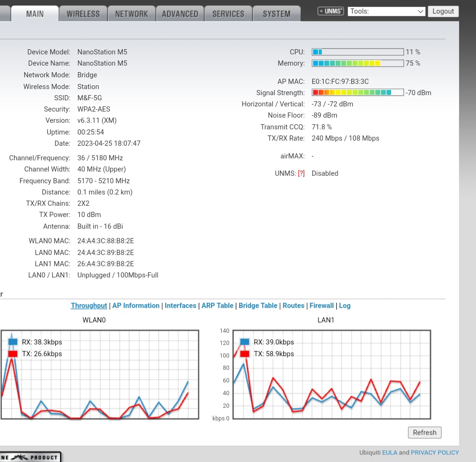Open the Bridge Table link

(x=258, y=306)
